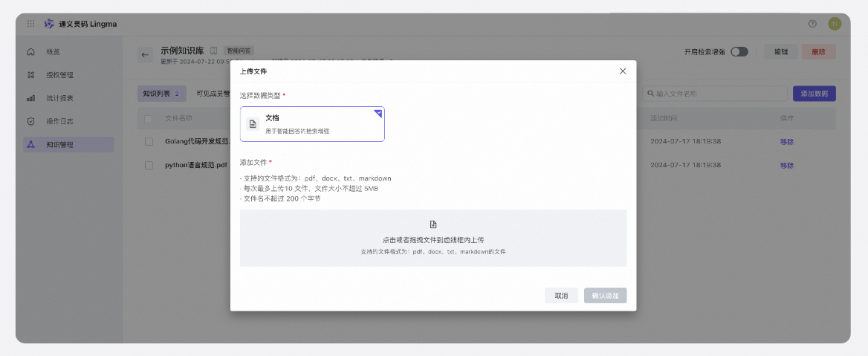Open the user avatar in the header

[835, 24]
